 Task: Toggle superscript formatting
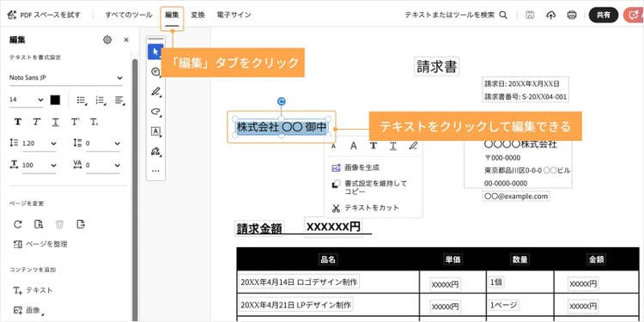coord(76,122)
